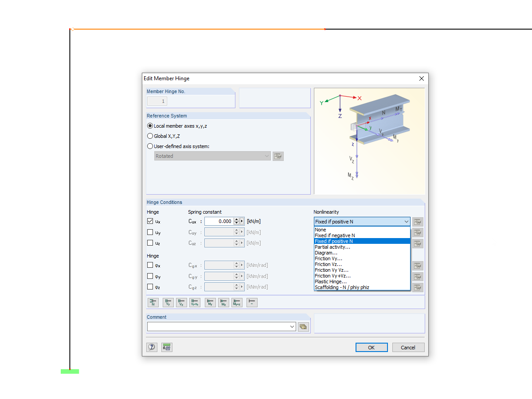Click the My moment hinge preset icon
The height and width of the screenshot is (399, 532).
pos(210,302)
